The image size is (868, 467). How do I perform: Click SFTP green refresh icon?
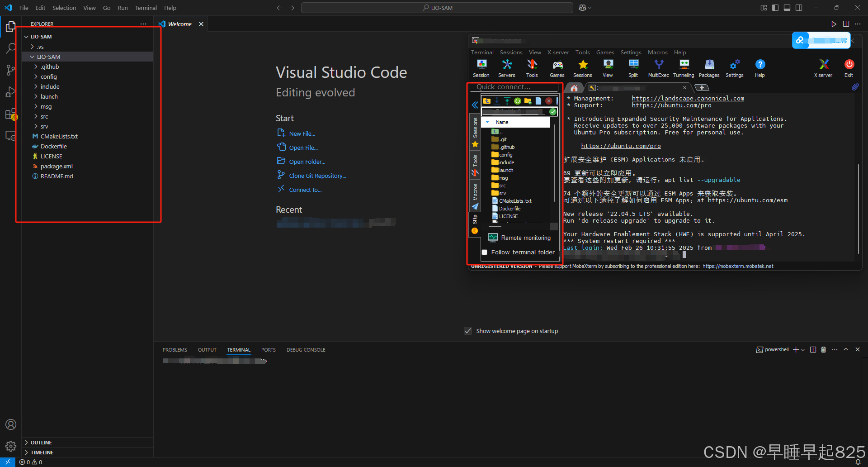518,101
